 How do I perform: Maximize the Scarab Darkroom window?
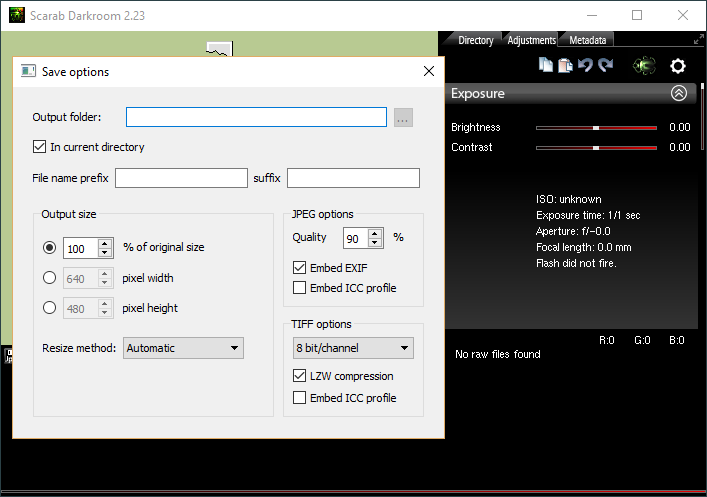coord(637,15)
